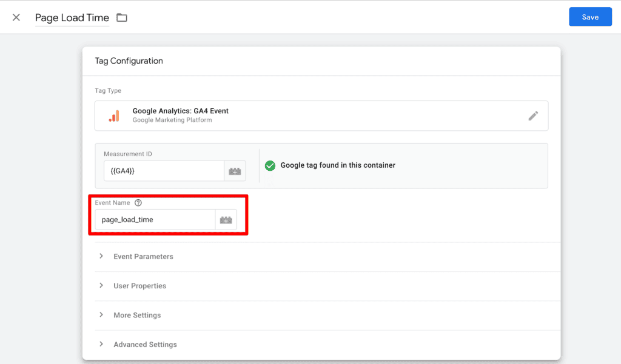Click the green checkmark status icon
The height and width of the screenshot is (364, 621).
[x=270, y=165]
